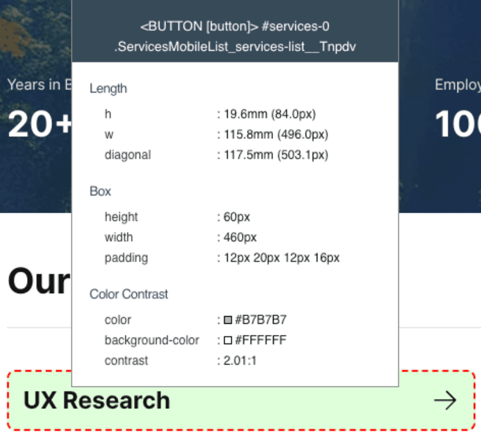Click the contrast ratio '2.01:1'
The image size is (481, 448).
coord(240,361)
